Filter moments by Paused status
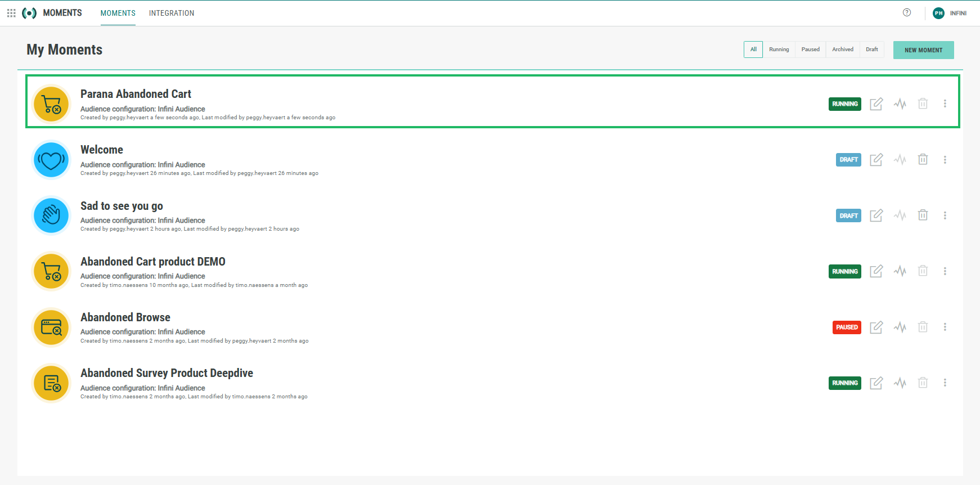980x485 pixels. (x=810, y=50)
